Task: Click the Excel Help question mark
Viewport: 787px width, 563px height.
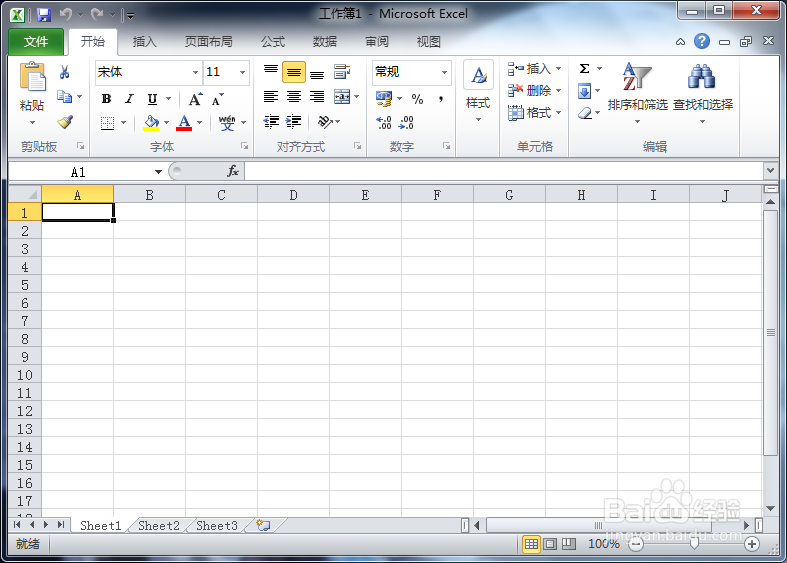Action: click(x=702, y=41)
